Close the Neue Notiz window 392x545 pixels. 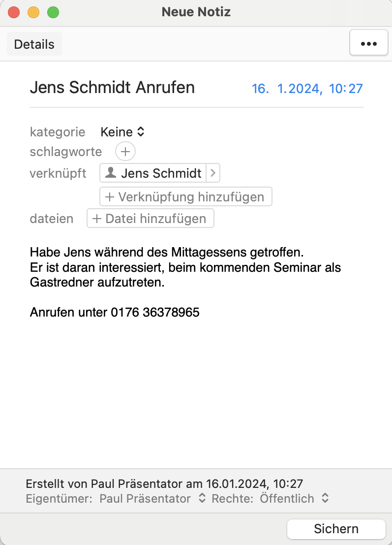pos(14,12)
